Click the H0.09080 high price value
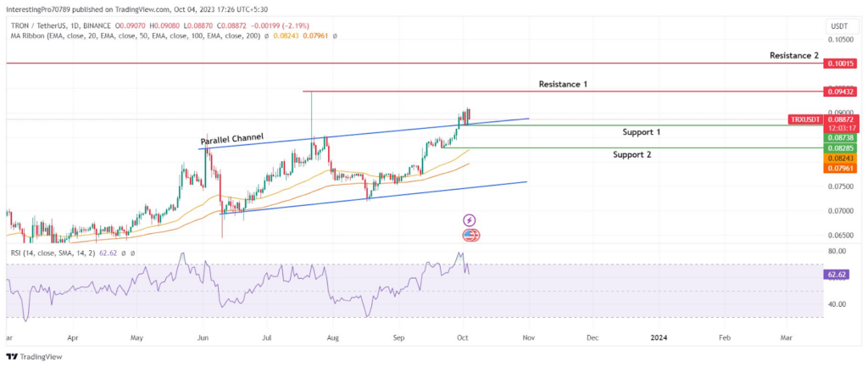The width and height of the screenshot is (868, 367). pos(164,25)
